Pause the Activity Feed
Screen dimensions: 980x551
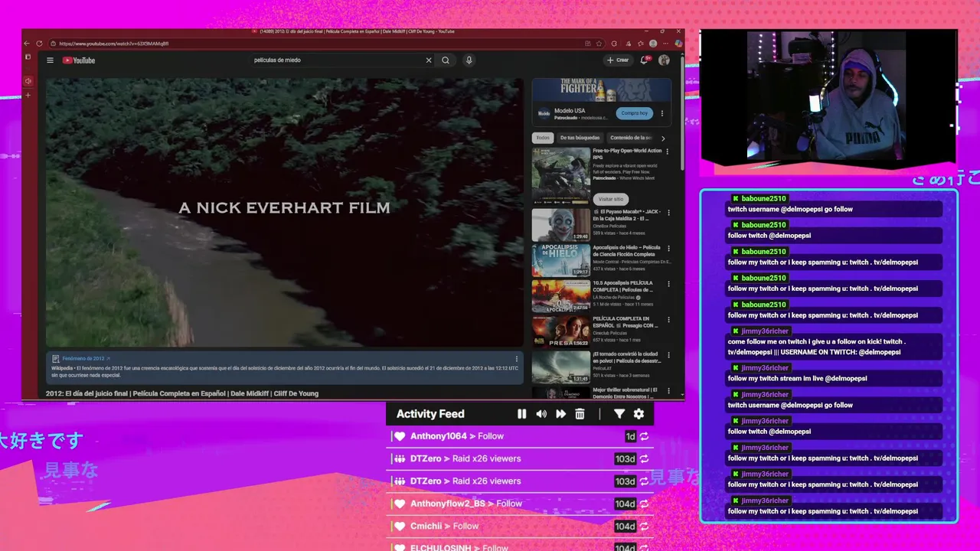click(521, 414)
